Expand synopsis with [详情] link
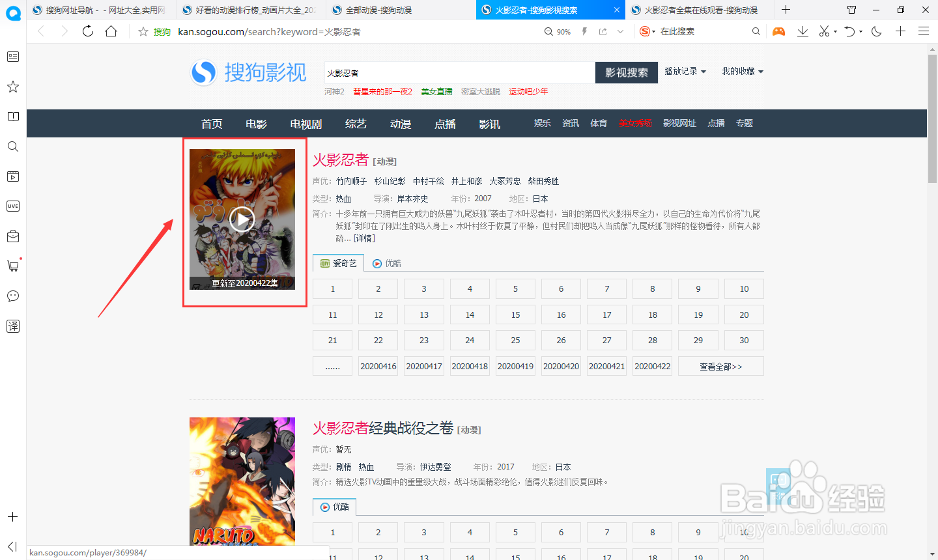The image size is (938, 560). point(364,238)
